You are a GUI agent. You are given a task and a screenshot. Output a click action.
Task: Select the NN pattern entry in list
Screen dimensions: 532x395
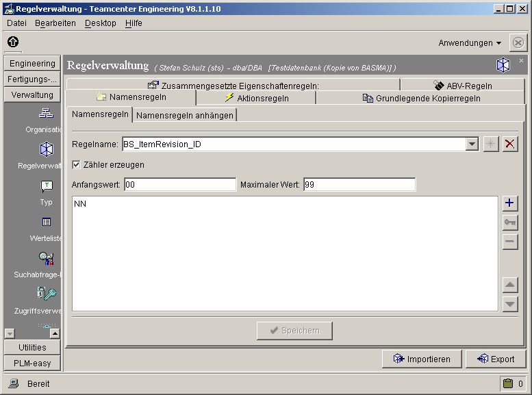tap(80, 203)
